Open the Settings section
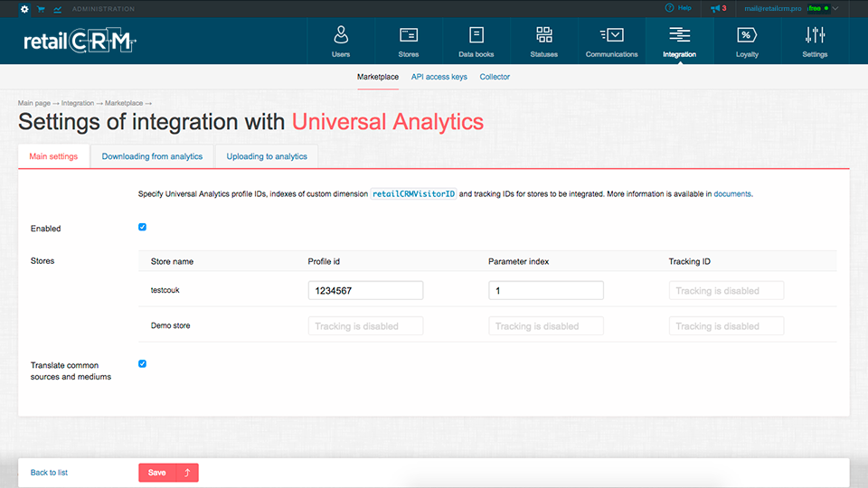The width and height of the screenshot is (868, 488). pos(815,42)
